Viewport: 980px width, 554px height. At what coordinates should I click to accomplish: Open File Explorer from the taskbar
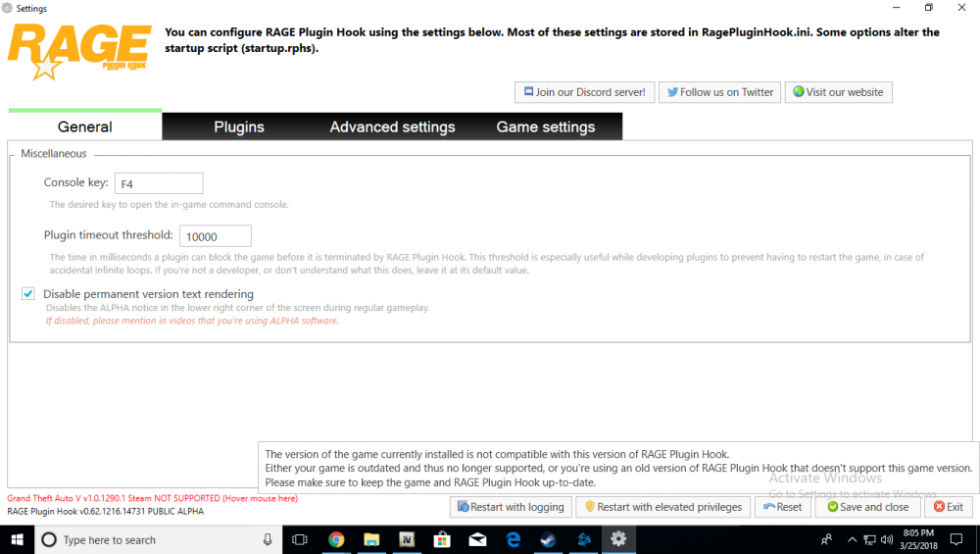pos(371,539)
